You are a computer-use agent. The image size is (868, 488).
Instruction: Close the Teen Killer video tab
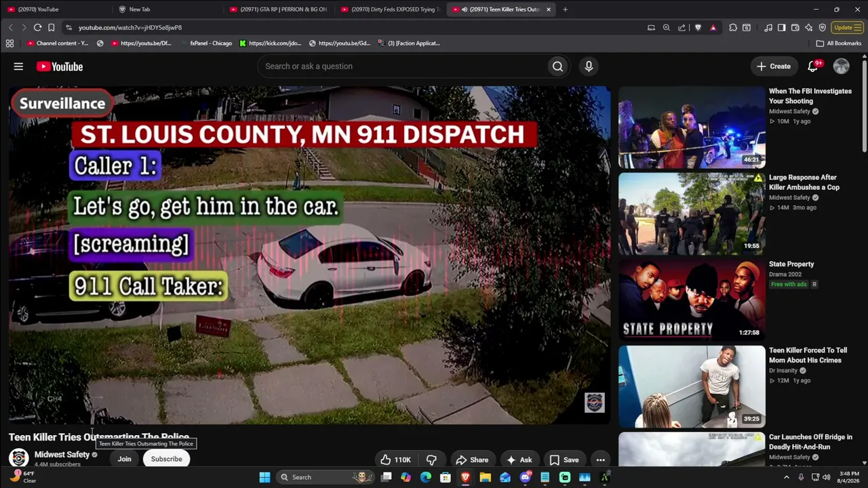click(549, 9)
